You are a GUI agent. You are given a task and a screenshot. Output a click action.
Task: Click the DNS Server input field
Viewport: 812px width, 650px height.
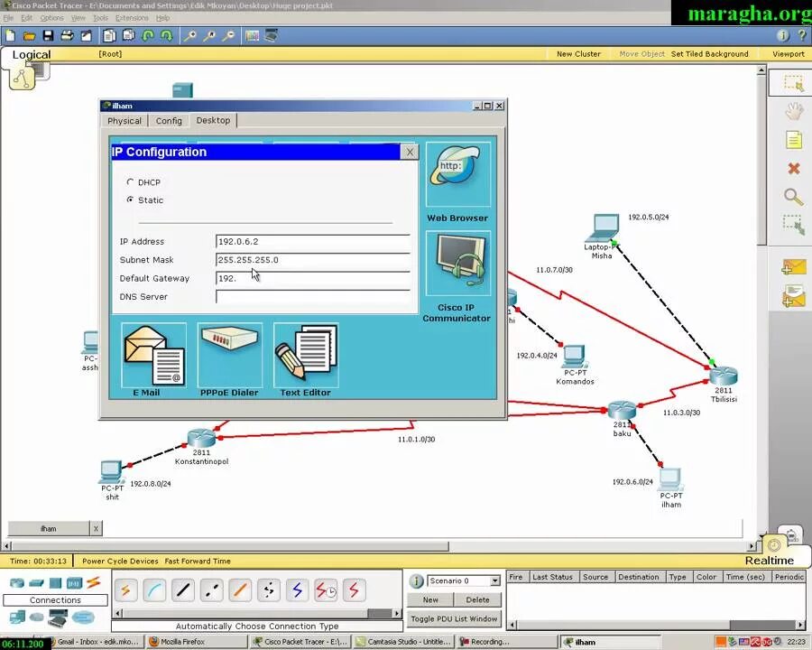(313, 296)
